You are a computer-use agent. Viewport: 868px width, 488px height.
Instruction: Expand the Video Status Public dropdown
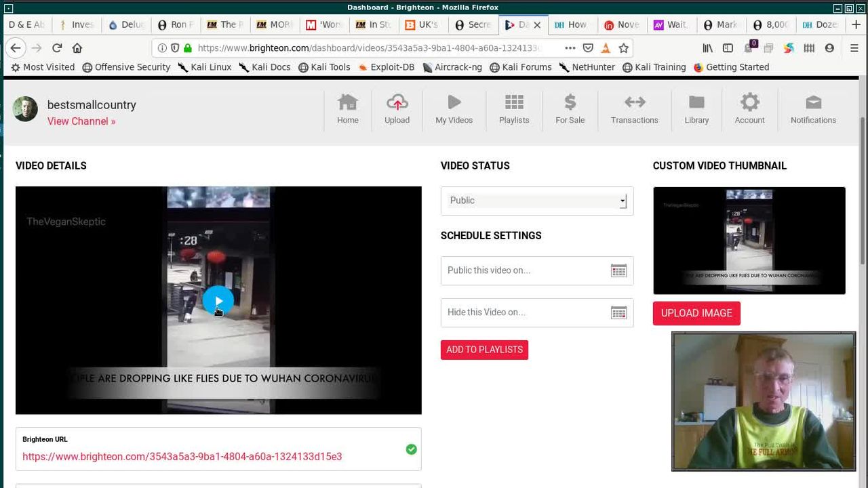tap(536, 201)
